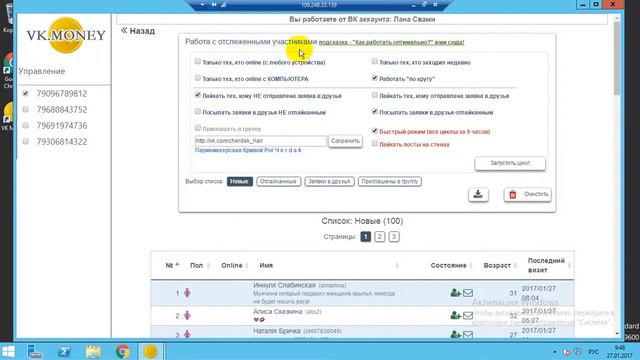Image resolution: width=640 pixels, height=360 pixels.
Task: Click remote desktop bar pin icon
Action: (x=213, y=4)
